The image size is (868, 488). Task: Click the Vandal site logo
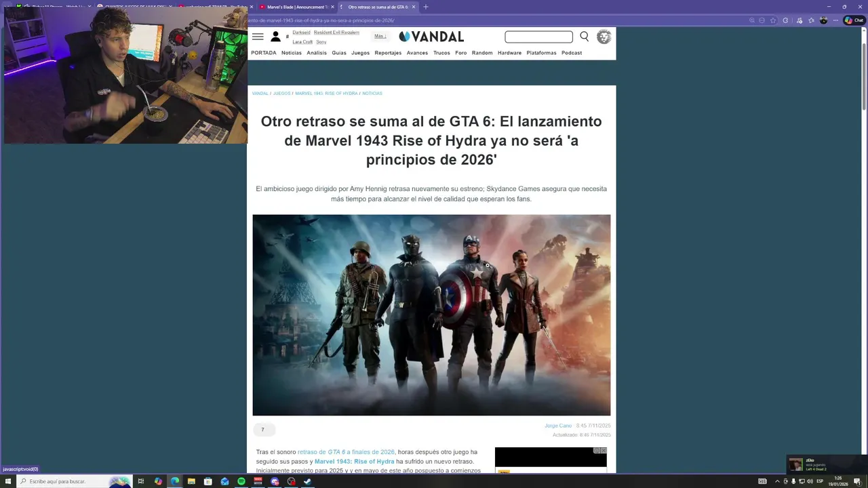(431, 37)
